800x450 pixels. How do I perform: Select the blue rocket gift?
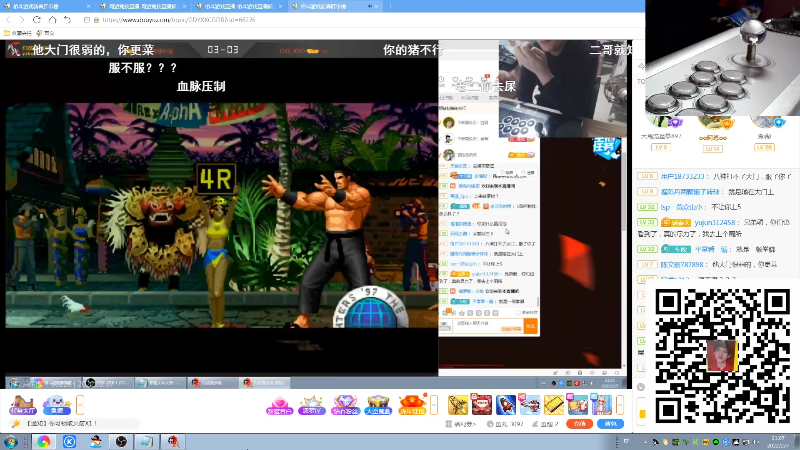click(506, 405)
